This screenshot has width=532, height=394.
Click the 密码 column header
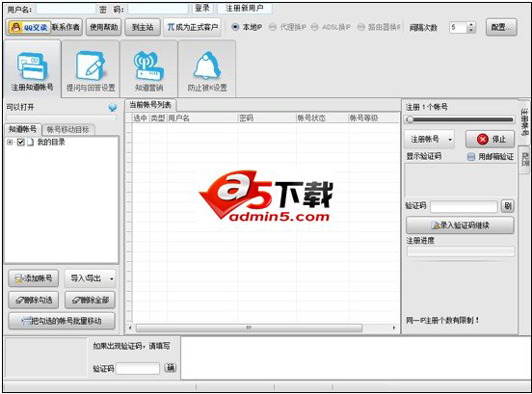pos(267,118)
